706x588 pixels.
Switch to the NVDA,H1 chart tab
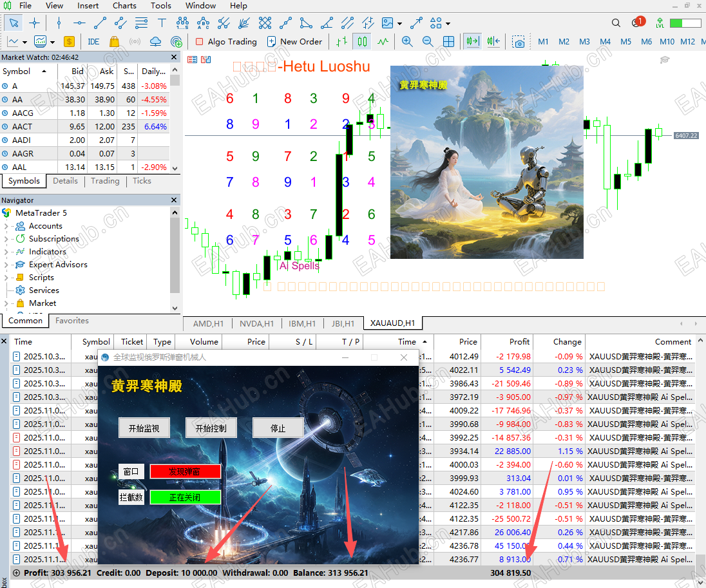click(256, 324)
